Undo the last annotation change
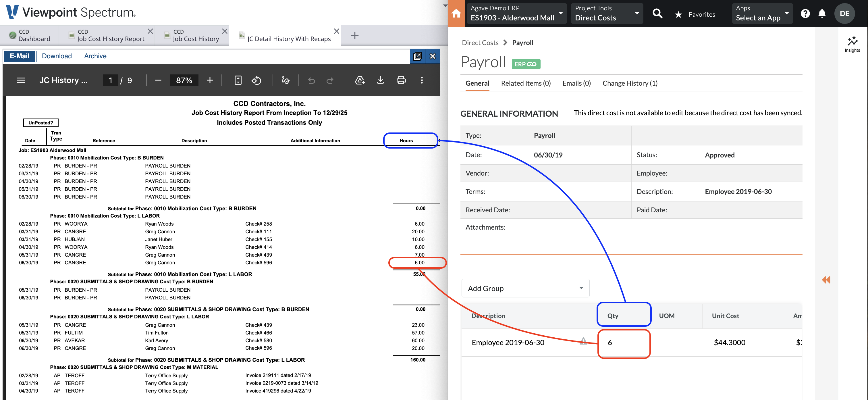Screen dimensions: 868x400 click(311, 80)
